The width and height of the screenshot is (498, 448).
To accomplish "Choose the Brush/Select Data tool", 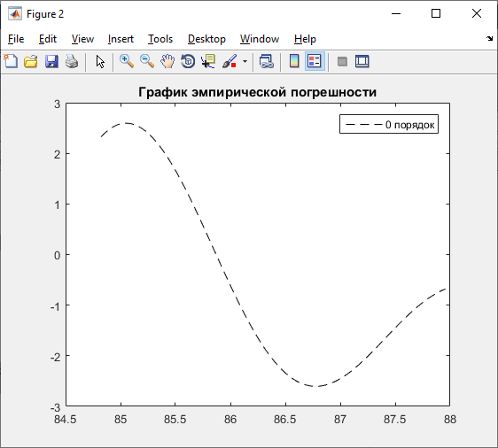I will click(230, 61).
